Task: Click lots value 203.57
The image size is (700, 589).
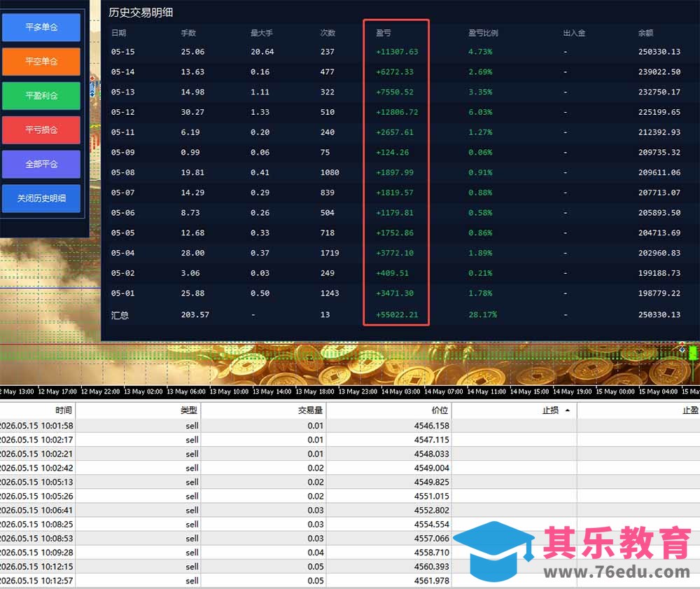Action: 195,315
